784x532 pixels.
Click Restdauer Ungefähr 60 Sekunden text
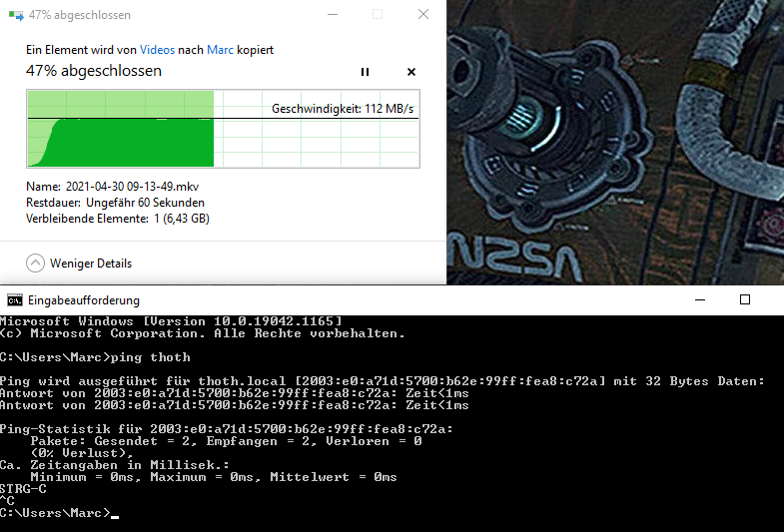point(116,203)
